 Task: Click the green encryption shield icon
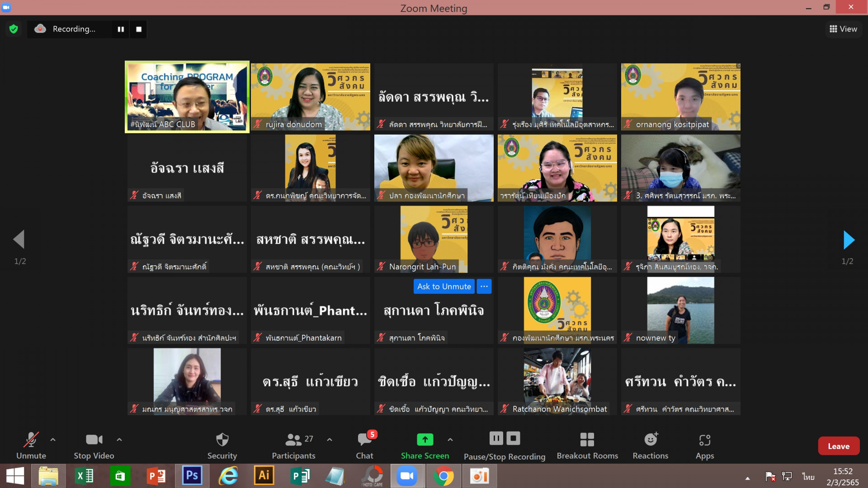click(x=14, y=29)
